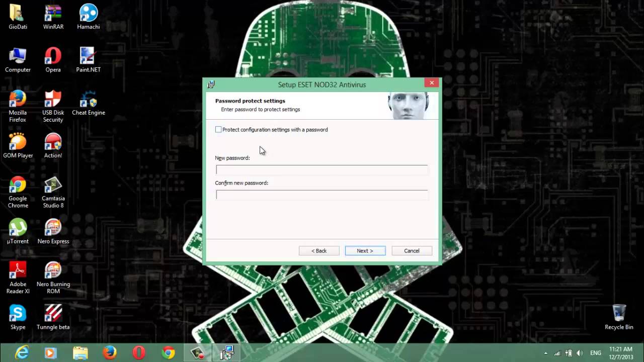
Task: Select the WinRAR desktop icon
Action: click(53, 17)
